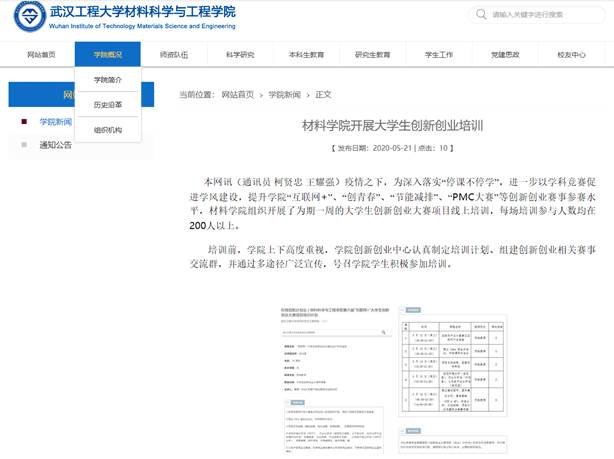Open the 党建思政 navigation tab

505,55
